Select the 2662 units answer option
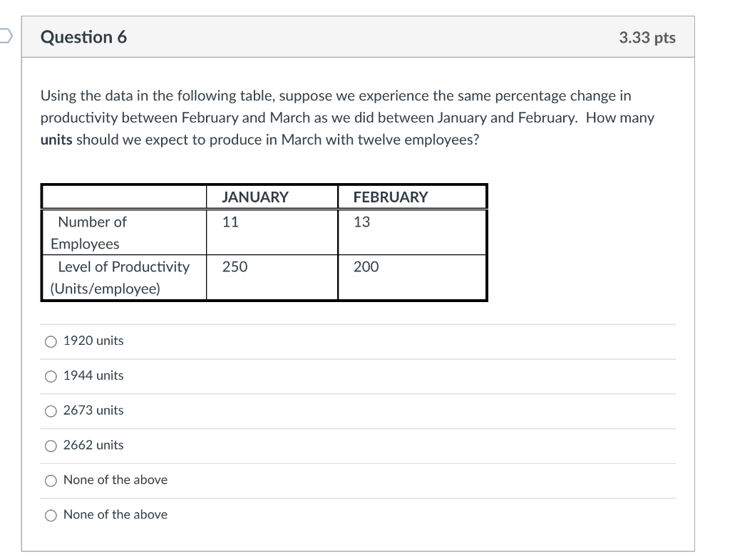 point(51,445)
